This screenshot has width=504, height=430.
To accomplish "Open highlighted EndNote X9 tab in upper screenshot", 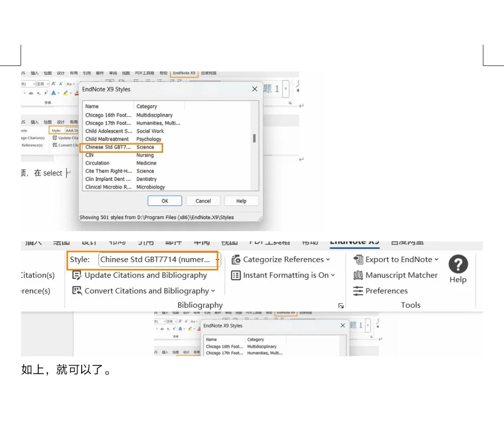I will tap(184, 73).
